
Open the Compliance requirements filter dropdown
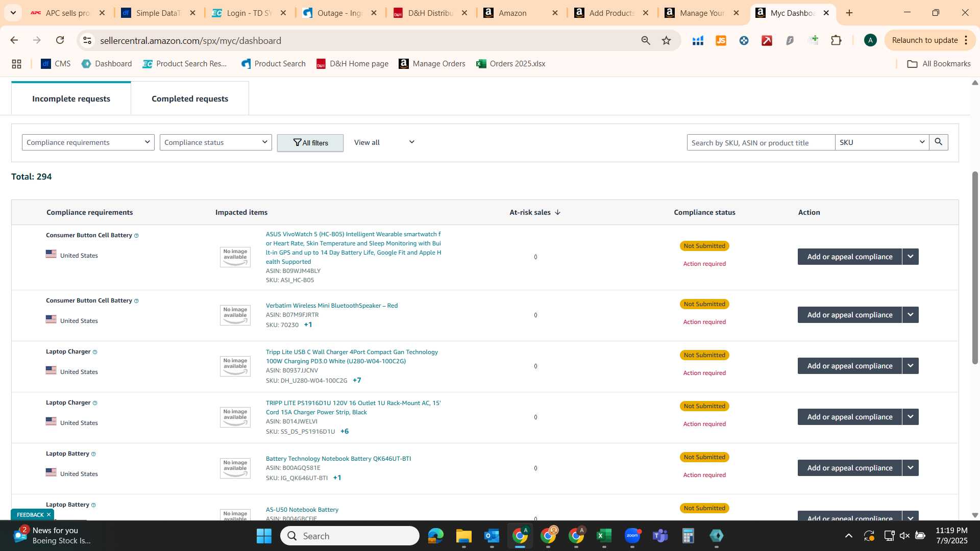[88, 142]
